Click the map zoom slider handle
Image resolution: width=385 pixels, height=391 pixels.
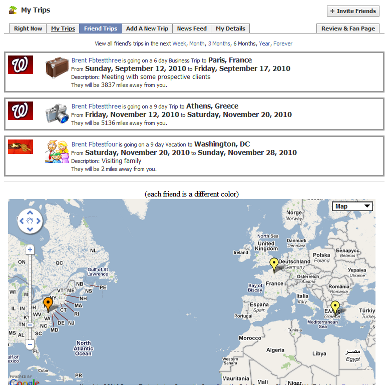(x=30, y=325)
